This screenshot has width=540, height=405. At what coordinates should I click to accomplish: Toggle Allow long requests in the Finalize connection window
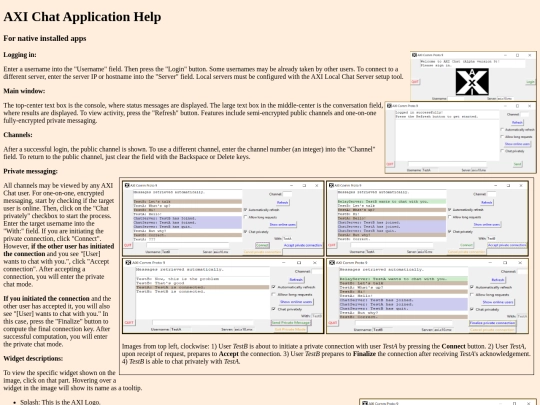point(472,294)
